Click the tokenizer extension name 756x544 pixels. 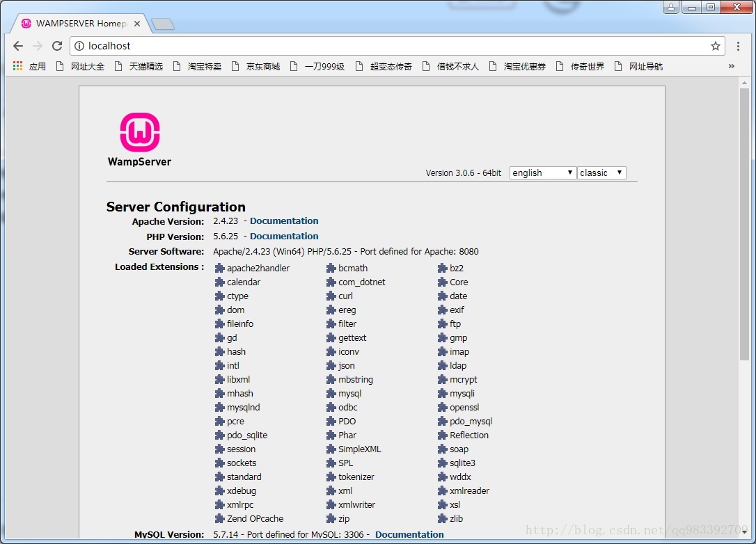(x=356, y=477)
